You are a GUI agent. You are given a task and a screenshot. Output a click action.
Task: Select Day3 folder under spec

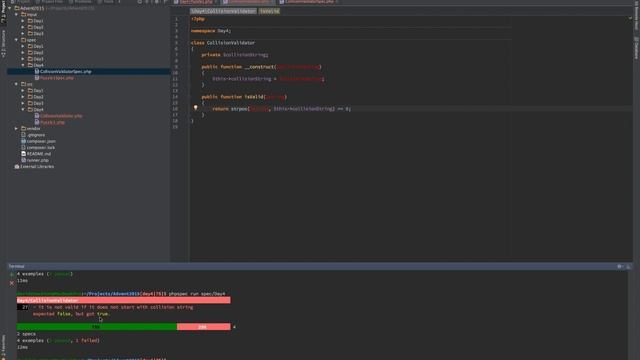click(38, 59)
